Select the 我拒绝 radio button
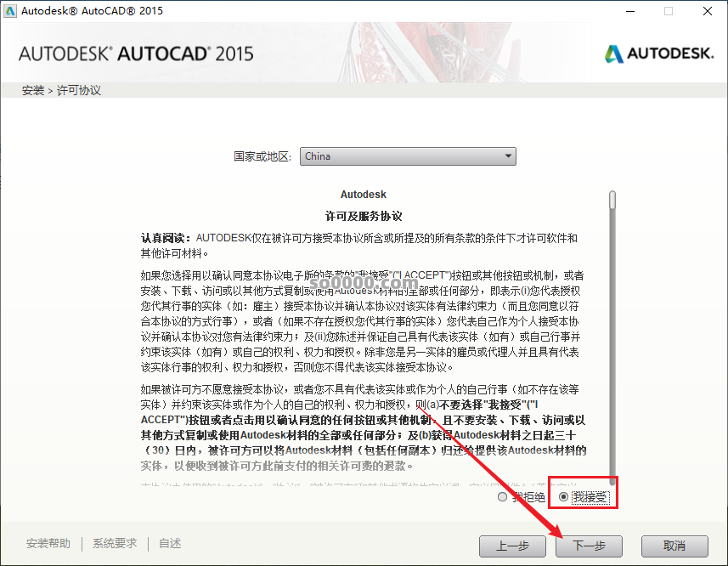728x566 pixels. point(502,498)
